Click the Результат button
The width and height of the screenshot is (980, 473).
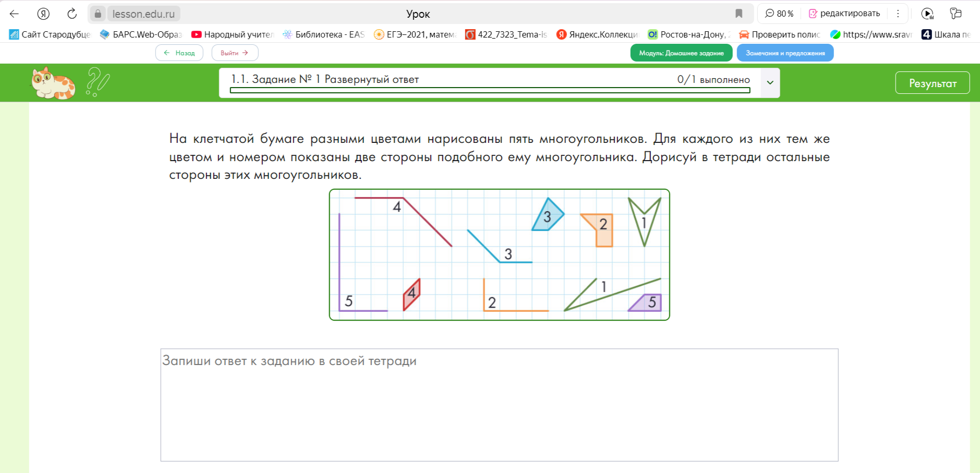(932, 83)
